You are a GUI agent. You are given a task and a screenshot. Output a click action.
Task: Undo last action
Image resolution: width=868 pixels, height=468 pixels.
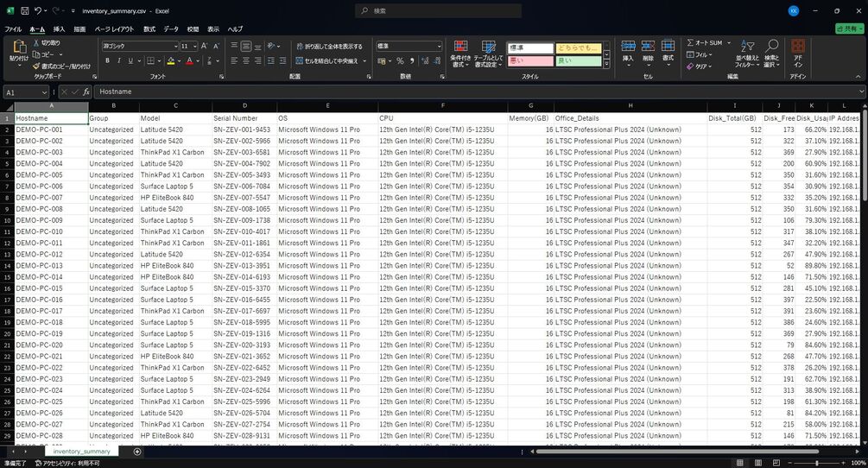38,10
